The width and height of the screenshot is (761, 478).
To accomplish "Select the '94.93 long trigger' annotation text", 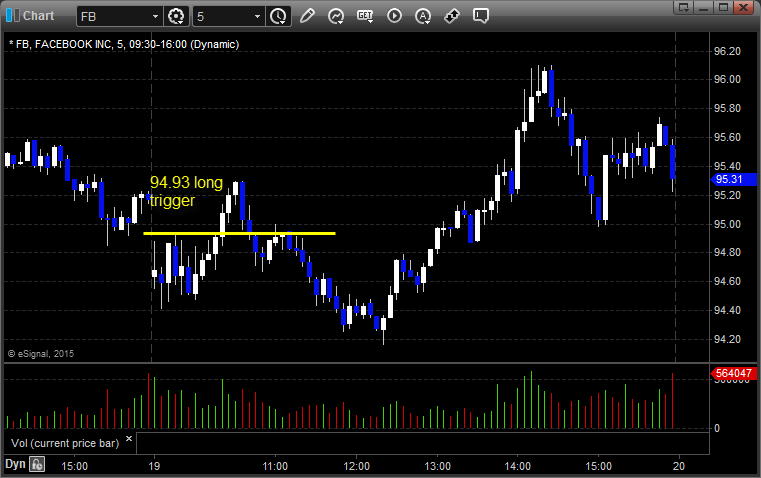I will [x=186, y=191].
